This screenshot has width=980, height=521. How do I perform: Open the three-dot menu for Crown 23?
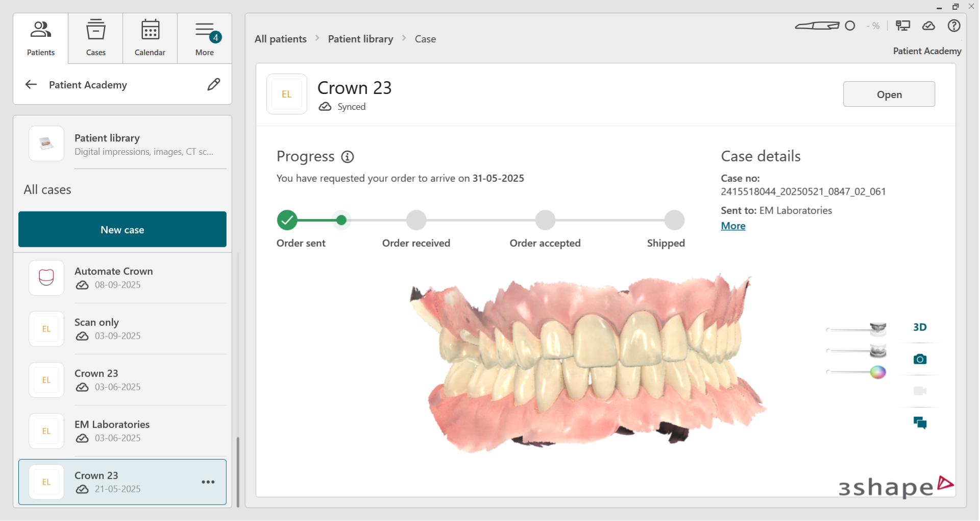[208, 482]
